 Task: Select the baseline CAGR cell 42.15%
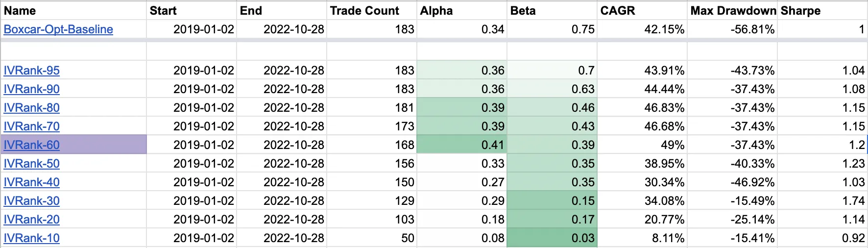pyautogui.click(x=642, y=29)
